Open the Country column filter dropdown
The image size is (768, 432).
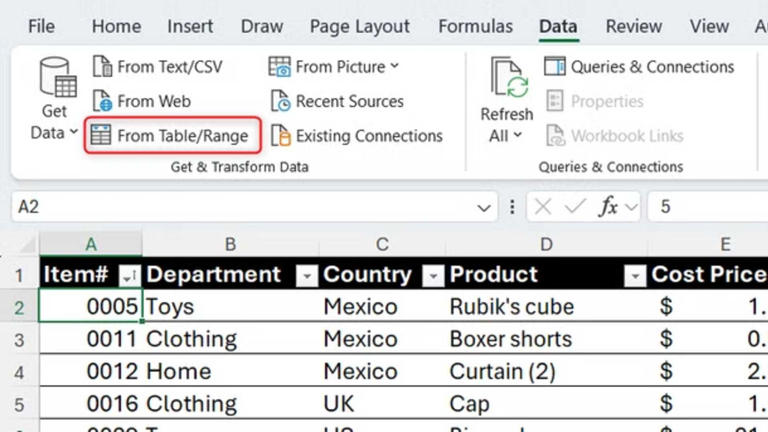click(x=433, y=275)
